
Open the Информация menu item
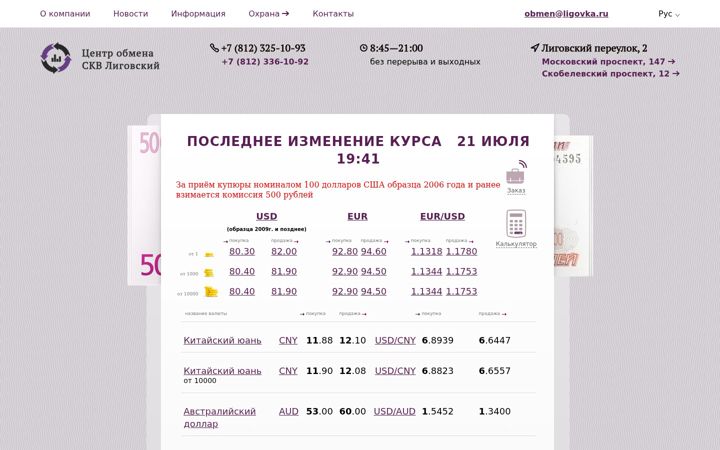tap(198, 14)
